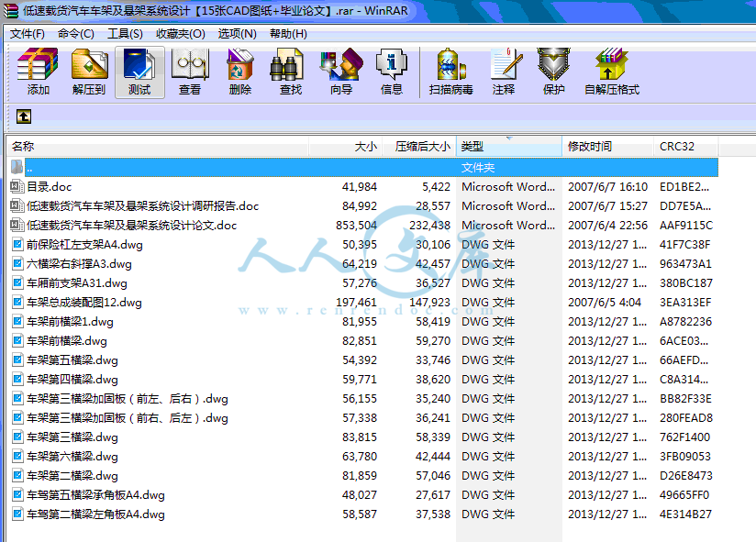Image resolution: width=756 pixels, height=542 pixels.
Task: Click the 注释 (Comment) toolbar icon
Action: [506, 64]
